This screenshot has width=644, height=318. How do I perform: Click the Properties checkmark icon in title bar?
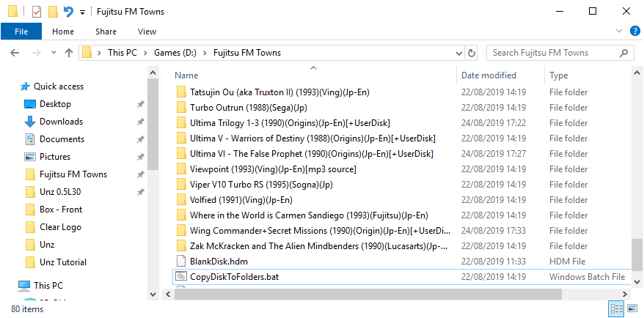click(x=37, y=12)
